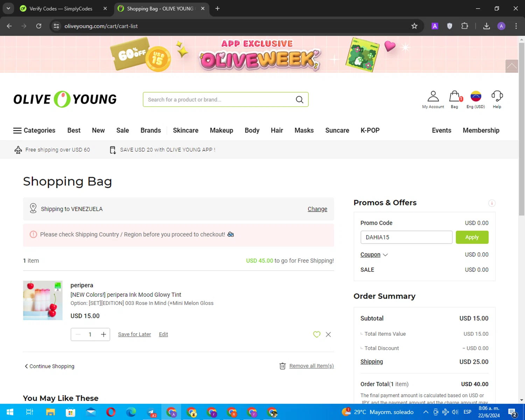Open the browser tab search dropdown

pos(8,8)
